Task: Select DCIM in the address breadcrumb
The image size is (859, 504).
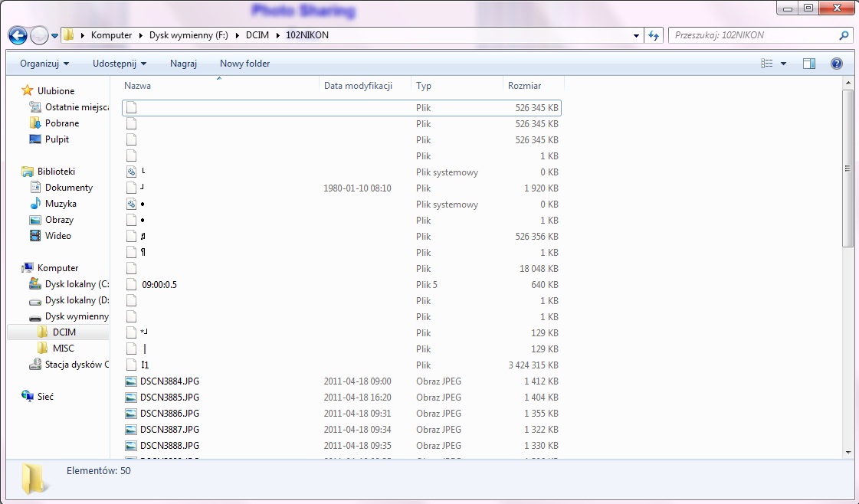Action: point(257,35)
